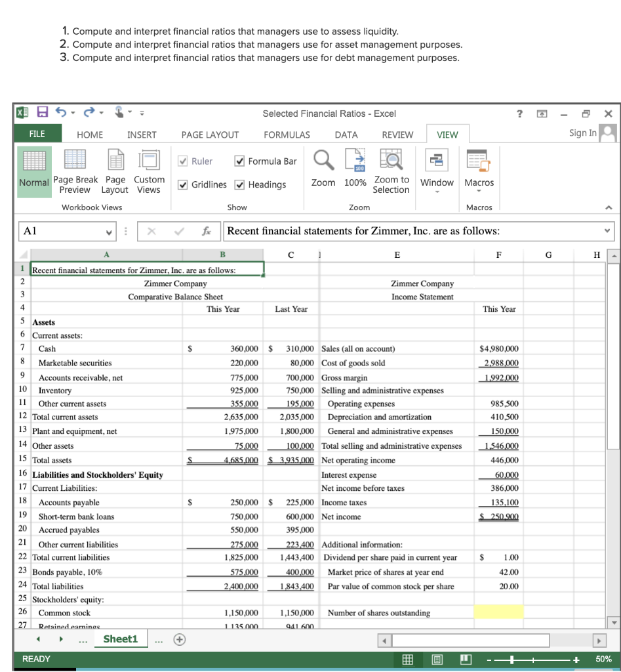Toggle the Gridlines checkbox

182,184
